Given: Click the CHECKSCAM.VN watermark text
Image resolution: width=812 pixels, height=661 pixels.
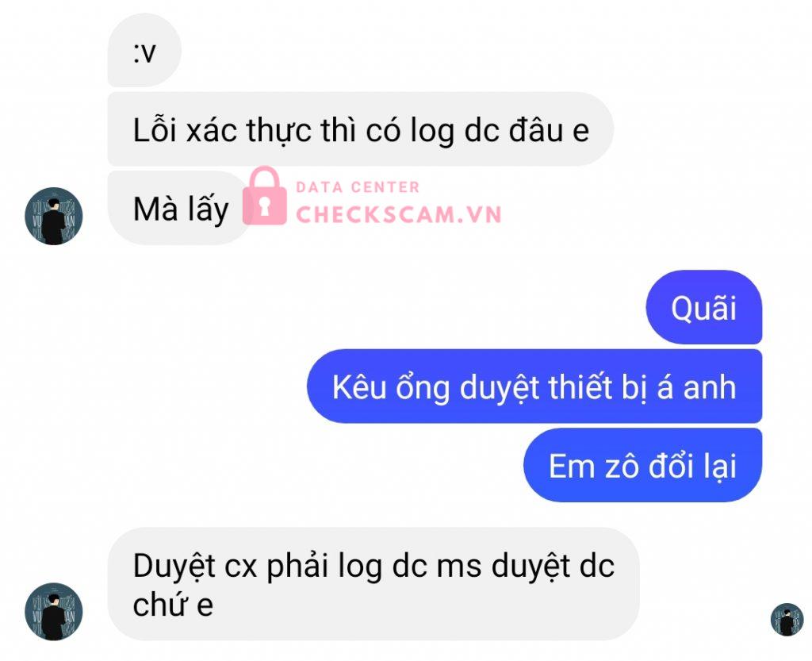Looking at the screenshot, I should pyautogui.click(x=399, y=214).
